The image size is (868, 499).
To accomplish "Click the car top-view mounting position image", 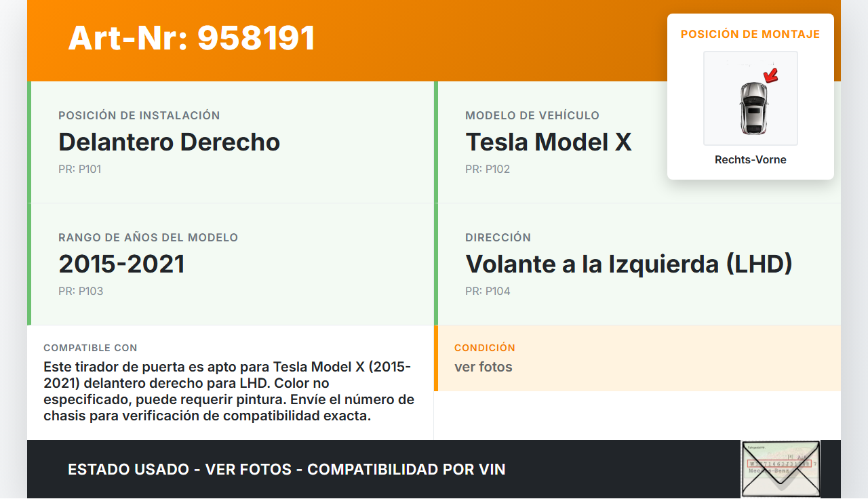I will pyautogui.click(x=751, y=98).
